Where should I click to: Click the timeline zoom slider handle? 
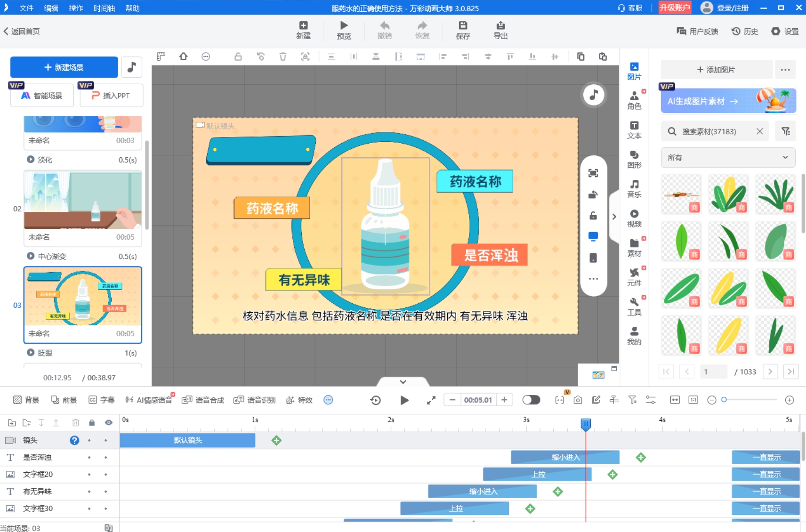click(724, 400)
